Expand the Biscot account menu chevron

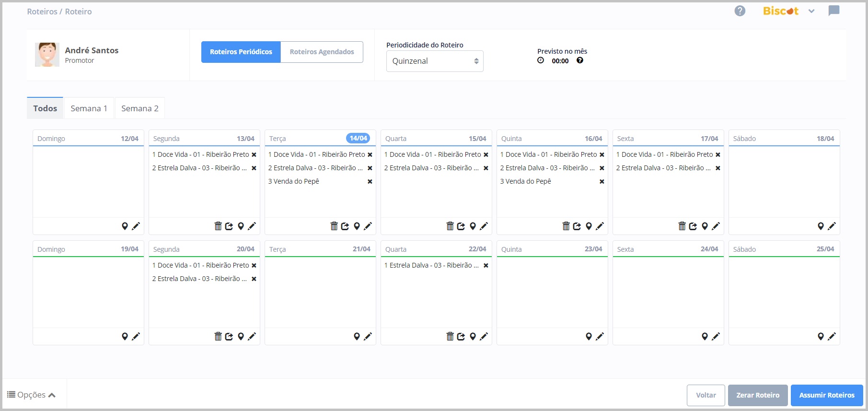811,11
